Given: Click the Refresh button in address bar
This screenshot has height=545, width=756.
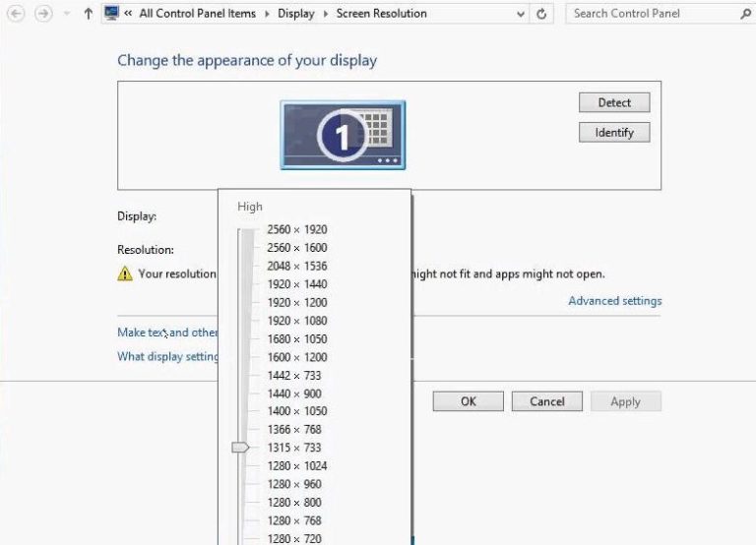Looking at the screenshot, I should click(542, 14).
